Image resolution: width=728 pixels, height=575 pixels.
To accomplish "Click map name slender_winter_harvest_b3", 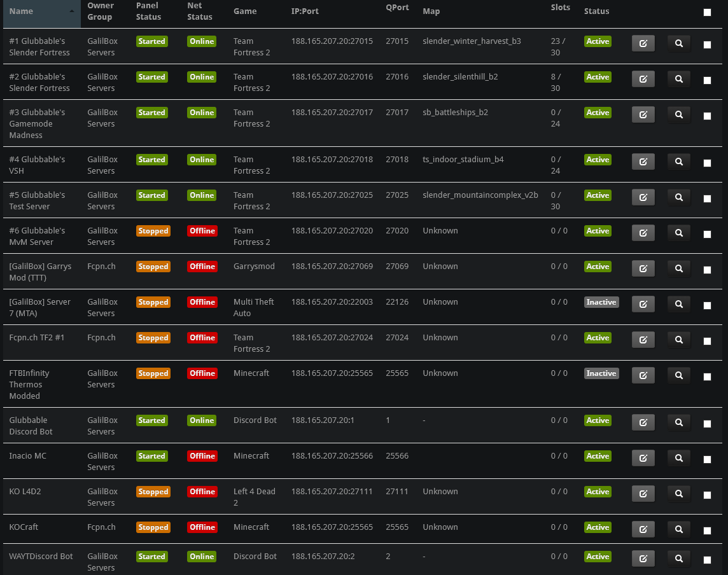I will click(x=472, y=41).
